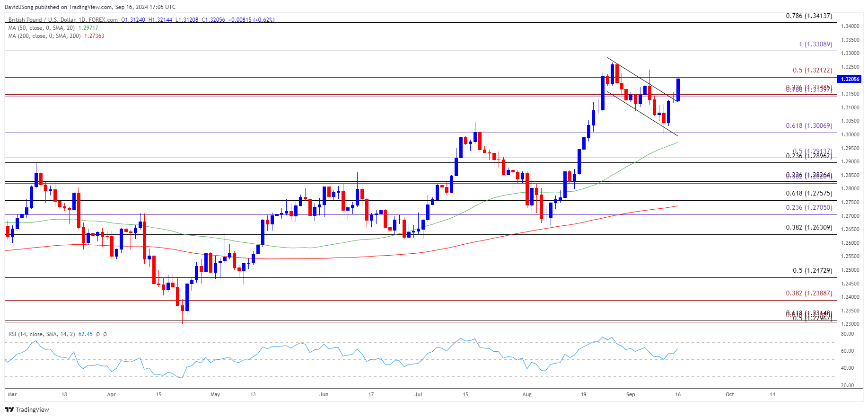This screenshot has height=418, width=868.
Task: Click the 1 (1.33089) Fibonacci label
Action: point(815,44)
